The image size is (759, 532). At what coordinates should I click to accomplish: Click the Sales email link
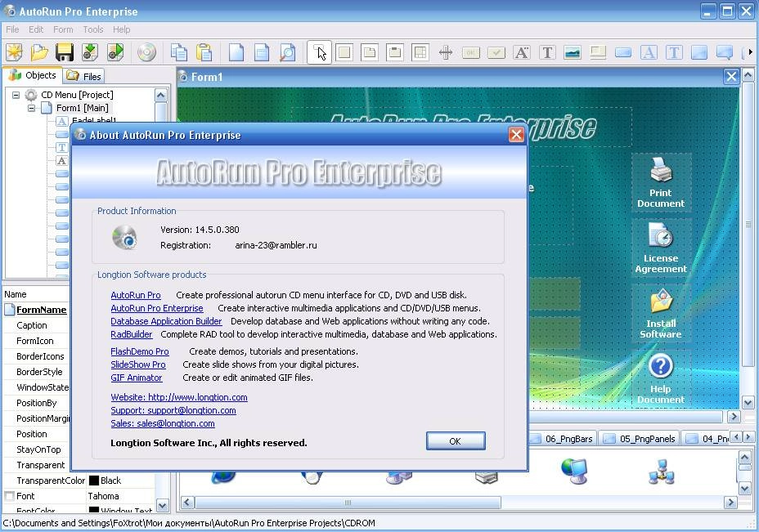click(163, 423)
